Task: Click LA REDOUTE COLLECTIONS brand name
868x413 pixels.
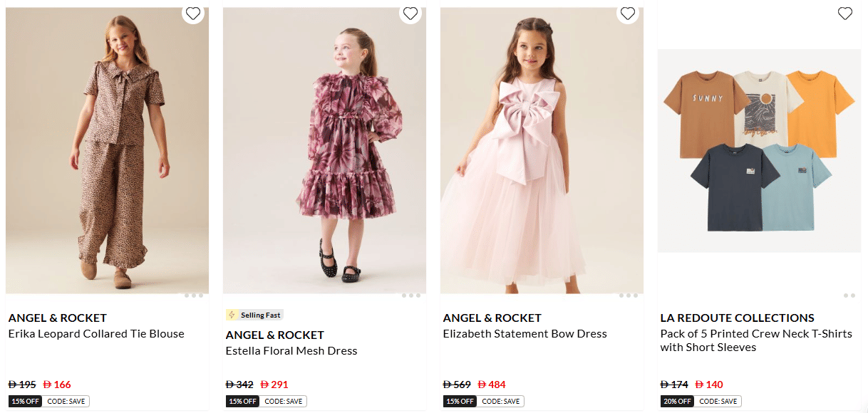Action: pos(737,318)
